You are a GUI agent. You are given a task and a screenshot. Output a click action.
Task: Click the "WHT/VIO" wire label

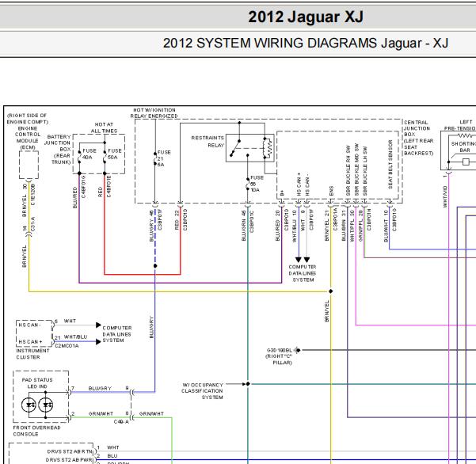click(x=445, y=196)
